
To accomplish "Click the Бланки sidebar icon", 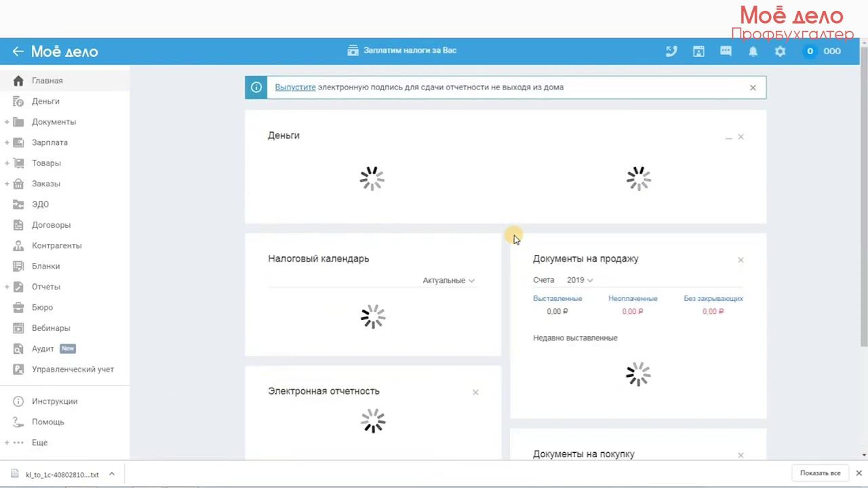I will tap(18, 266).
